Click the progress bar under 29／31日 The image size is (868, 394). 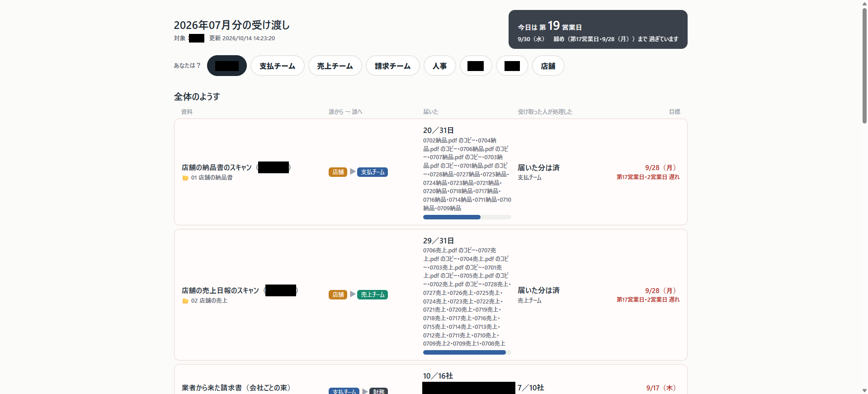[x=467, y=352]
